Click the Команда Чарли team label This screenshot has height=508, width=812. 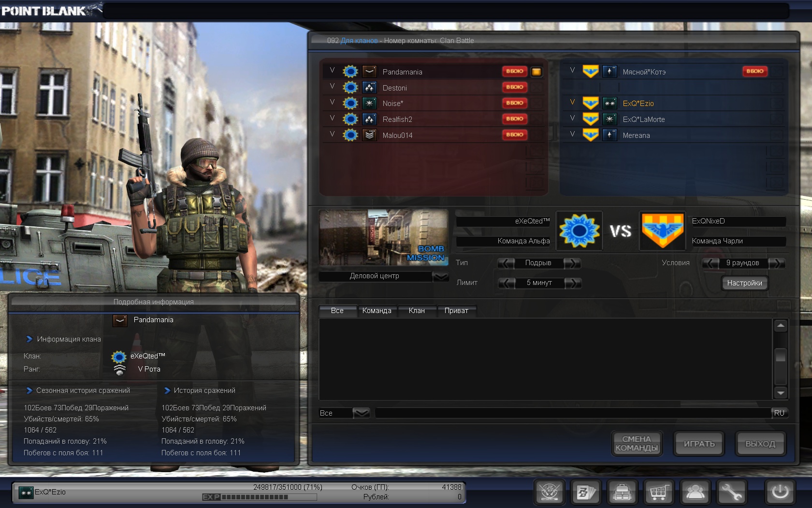(717, 241)
